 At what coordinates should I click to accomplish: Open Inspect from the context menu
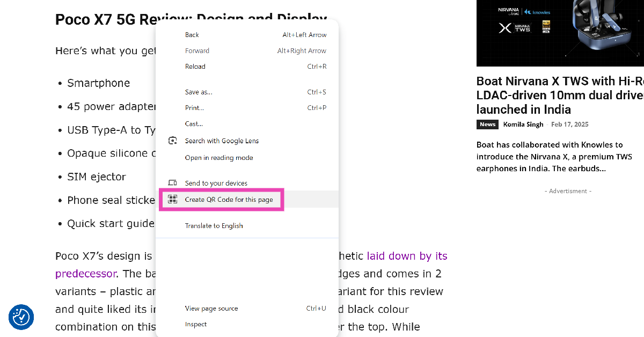click(x=196, y=324)
